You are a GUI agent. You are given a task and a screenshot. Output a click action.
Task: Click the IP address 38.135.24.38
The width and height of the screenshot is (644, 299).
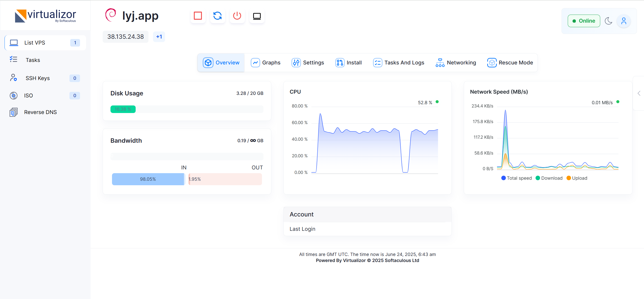(x=126, y=37)
